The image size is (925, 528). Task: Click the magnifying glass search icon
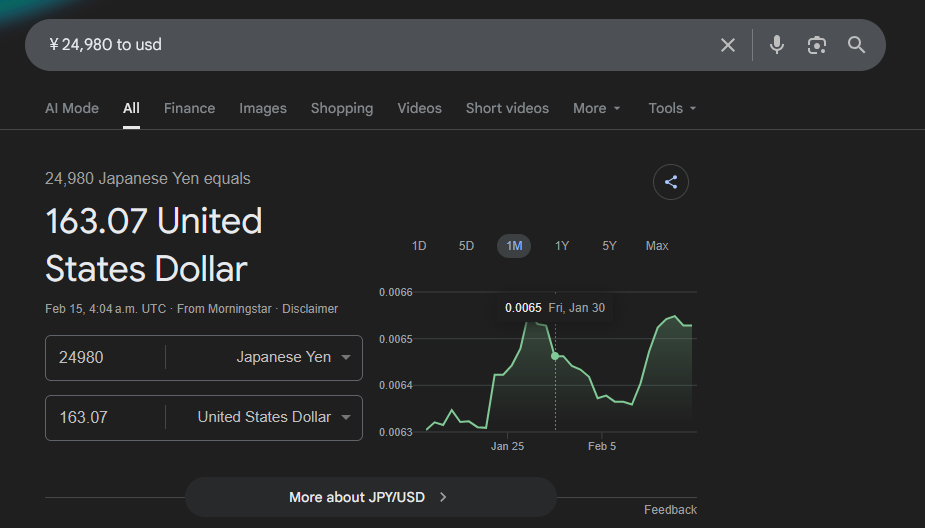click(x=856, y=45)
